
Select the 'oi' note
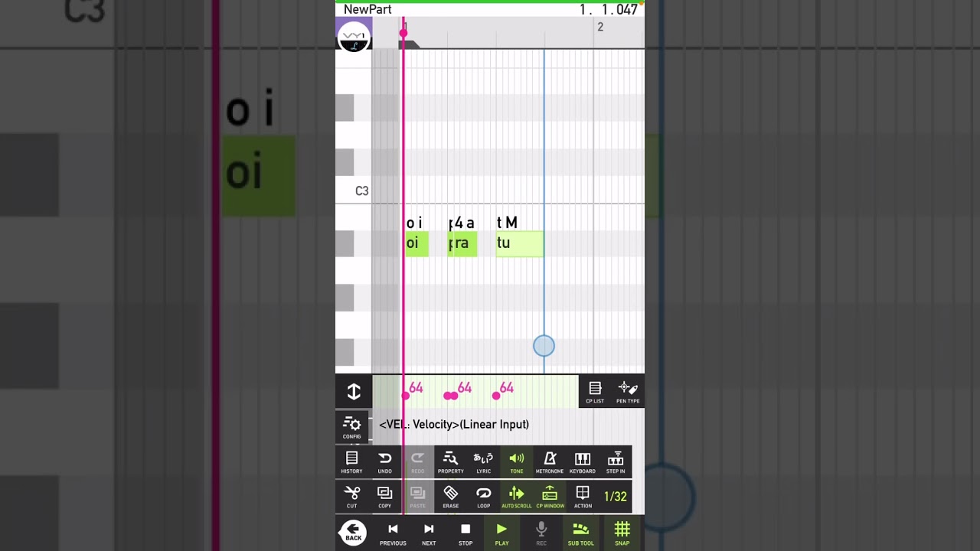pos(416,244)
